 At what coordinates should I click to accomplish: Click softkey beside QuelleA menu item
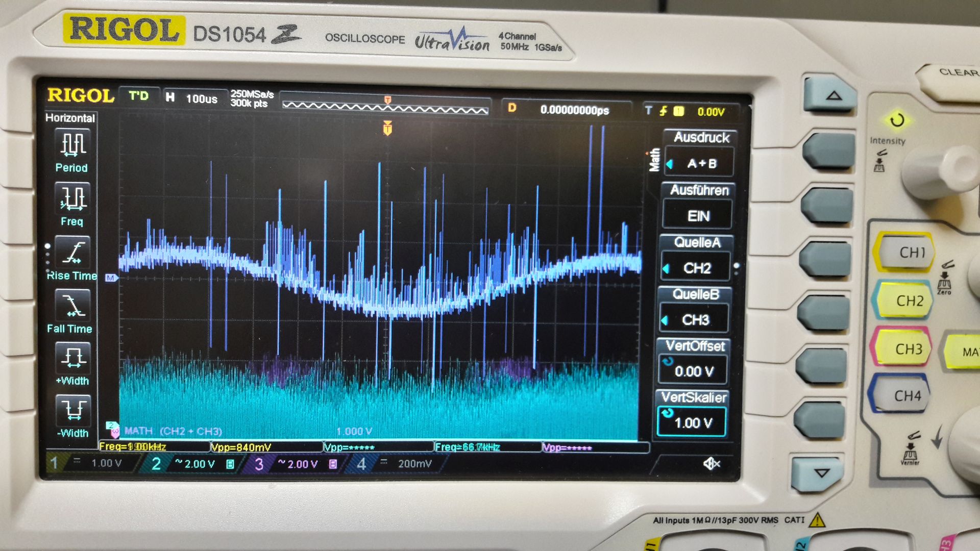coord(825,259)
